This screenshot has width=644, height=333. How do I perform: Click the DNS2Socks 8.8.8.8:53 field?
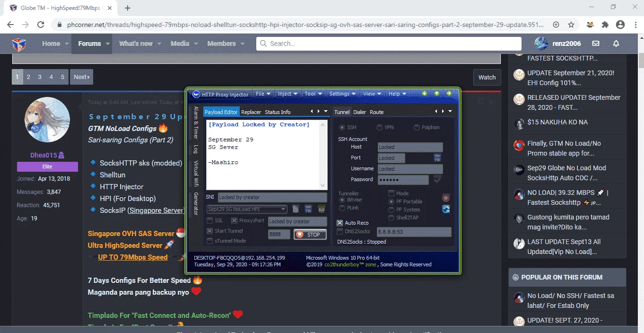414,232
